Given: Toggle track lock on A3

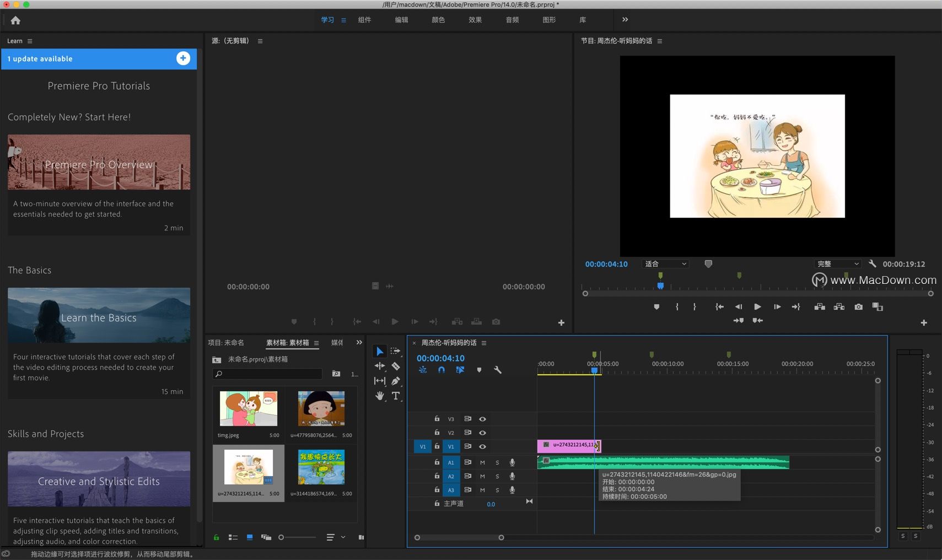Looking at the screenshot, I should pos(437,489).
